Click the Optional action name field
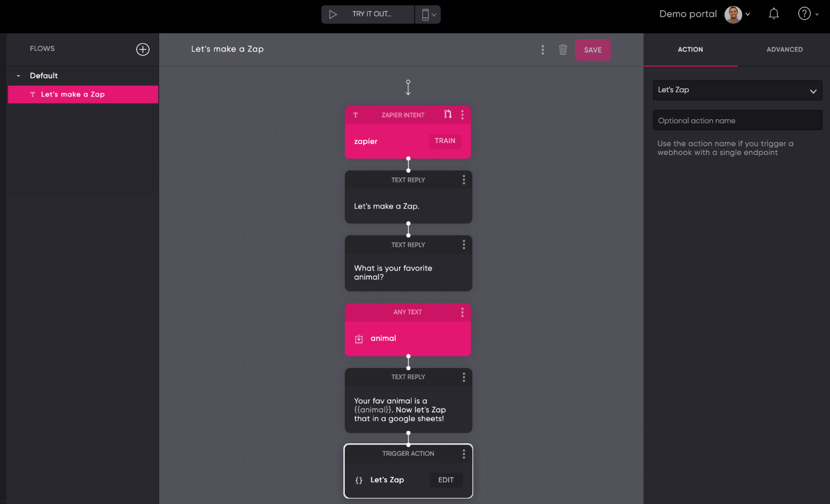The height and width of the screenshot is (504, 830). (737, 120)
